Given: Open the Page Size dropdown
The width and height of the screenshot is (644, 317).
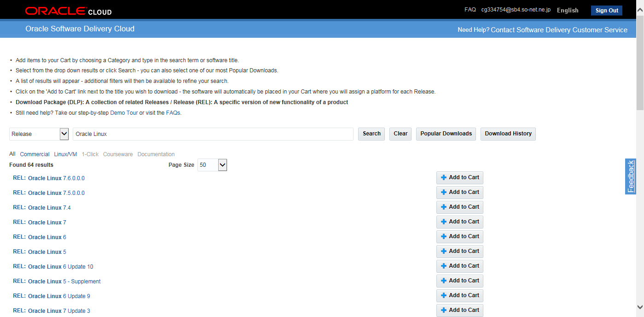Looking at the screenshot, I should 212,164.
